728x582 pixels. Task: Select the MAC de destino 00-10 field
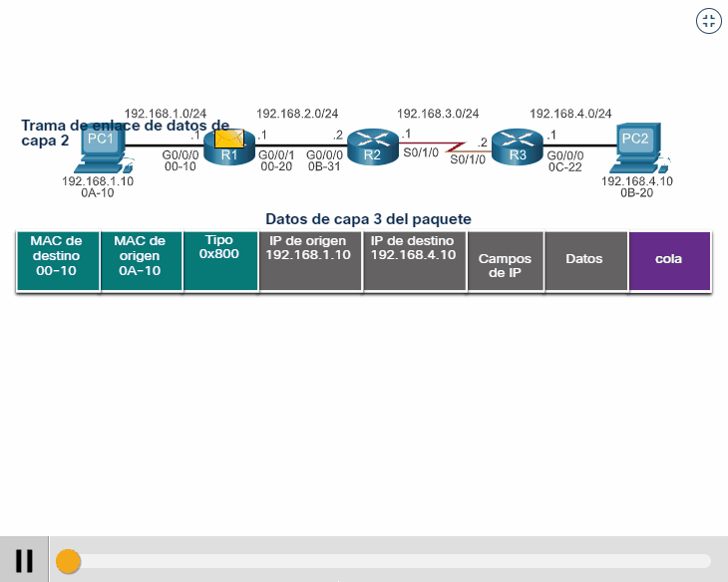(57, 261)
